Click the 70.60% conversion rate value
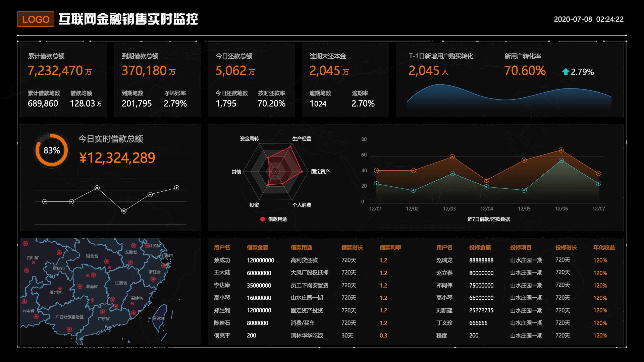The width and height of the screenshot is (644, 362). (525, 71)
